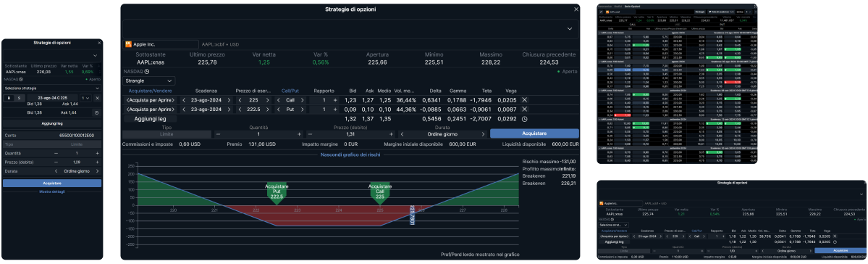Change Durata to previous option in center panel
The height and width of the screenshot is (264, 868).
click(403, 133)
